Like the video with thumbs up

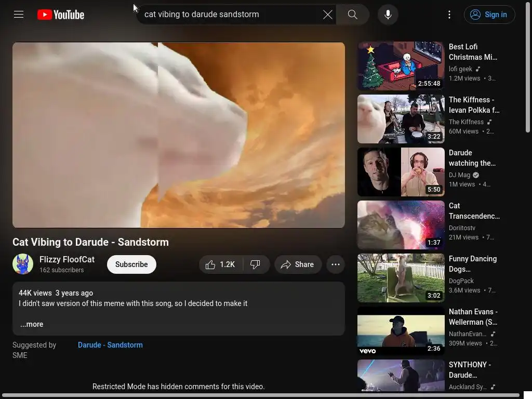pos(221,264)
